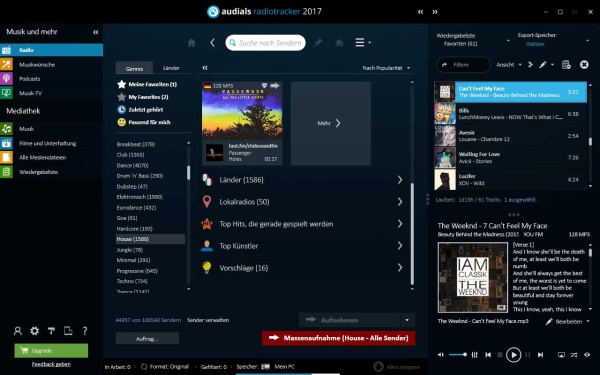
Task: Click the Auftrag... button
Action: coord(147,339)
